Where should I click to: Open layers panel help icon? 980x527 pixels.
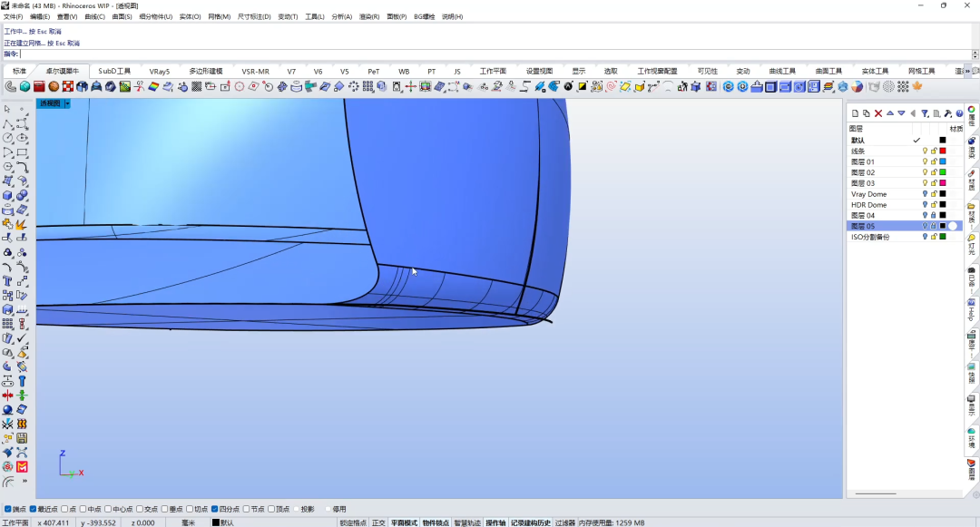[x=959, y=113]
